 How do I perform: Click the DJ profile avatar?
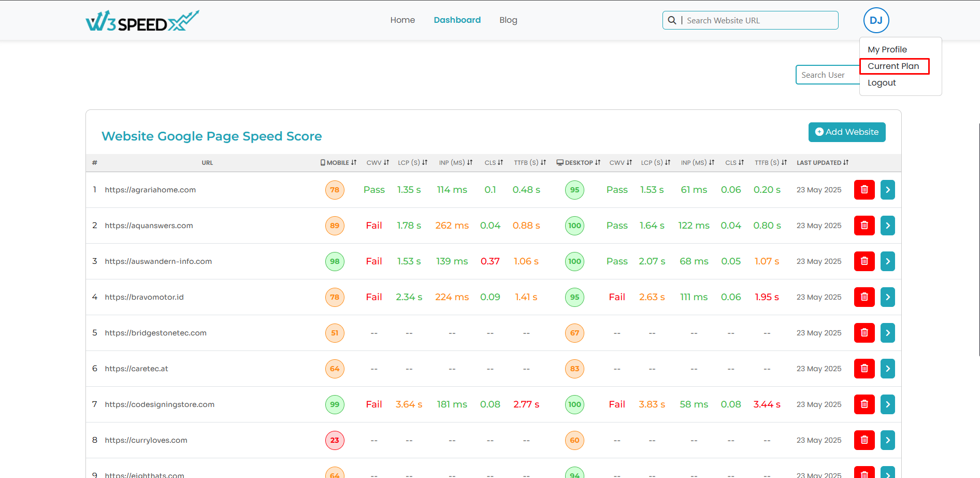(876, 20)
